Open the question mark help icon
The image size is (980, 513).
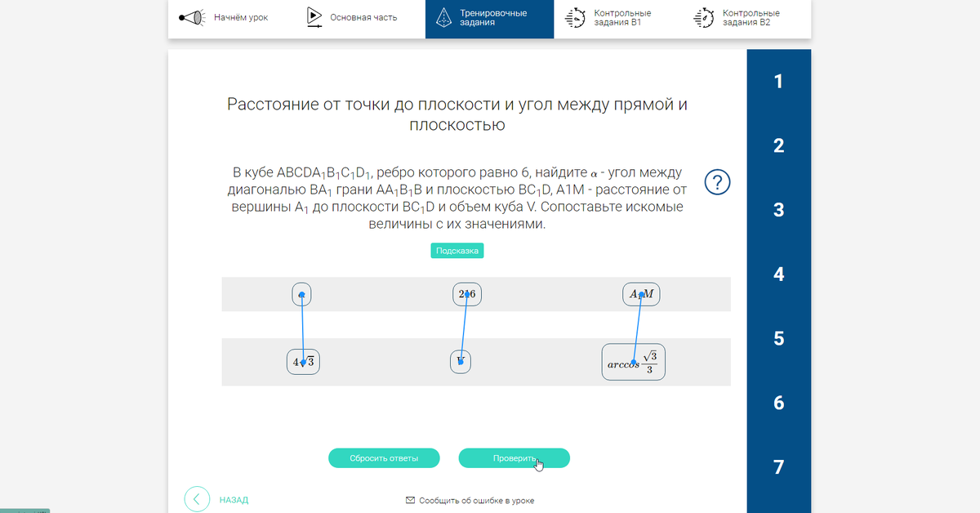coord(716,182)
